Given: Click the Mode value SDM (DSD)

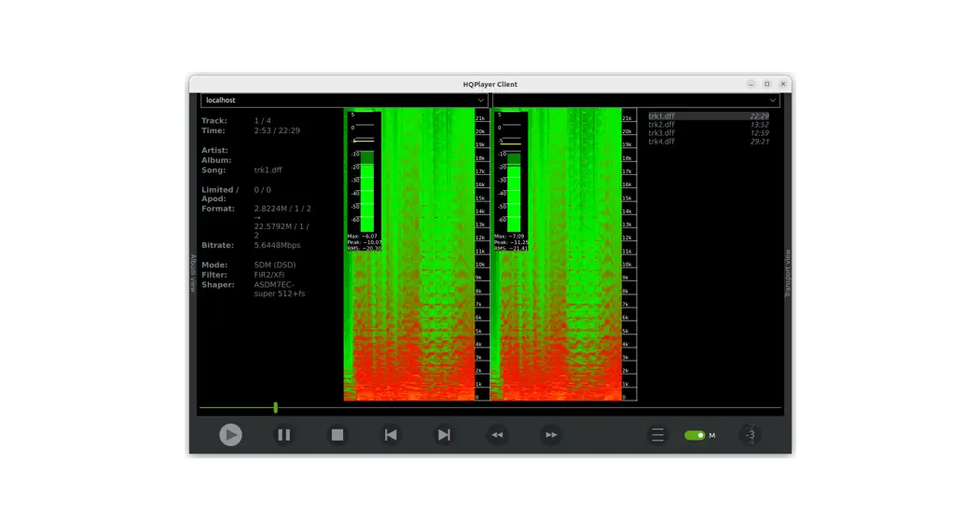Looking at the screenshot, I should (275, 265).
